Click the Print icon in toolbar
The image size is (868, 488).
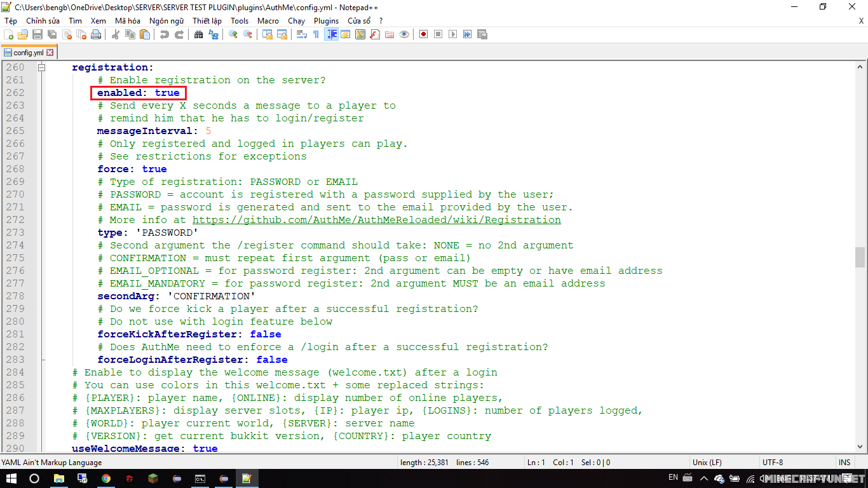click(x=96, y=34)
